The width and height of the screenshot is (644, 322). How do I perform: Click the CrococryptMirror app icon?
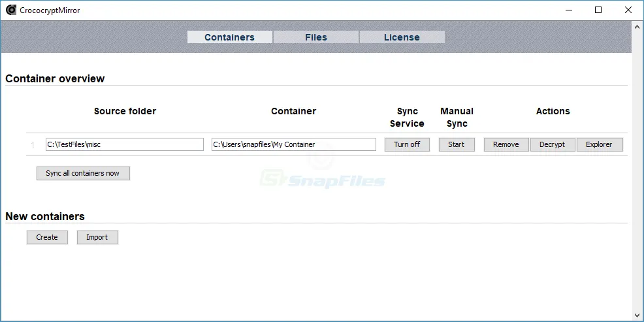tap(10, 10)
